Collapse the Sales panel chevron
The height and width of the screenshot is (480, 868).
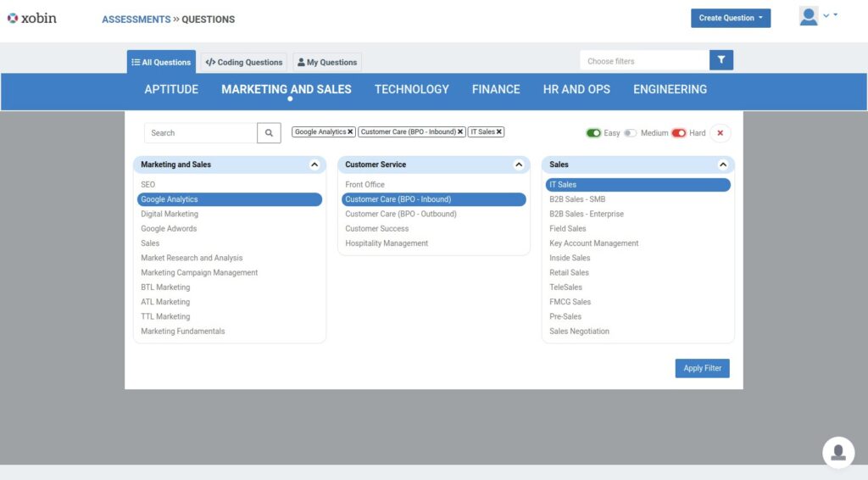pos(723,165)
